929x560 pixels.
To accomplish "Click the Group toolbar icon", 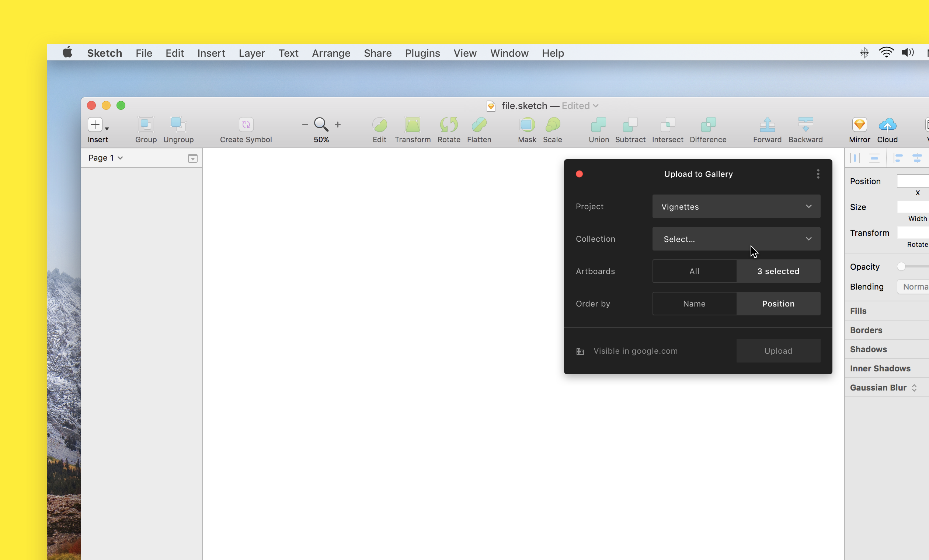I will coord(146,125).
